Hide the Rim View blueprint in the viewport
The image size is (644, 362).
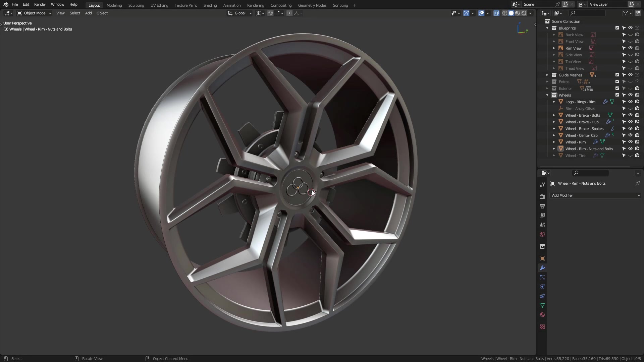(x=631, y=48)
